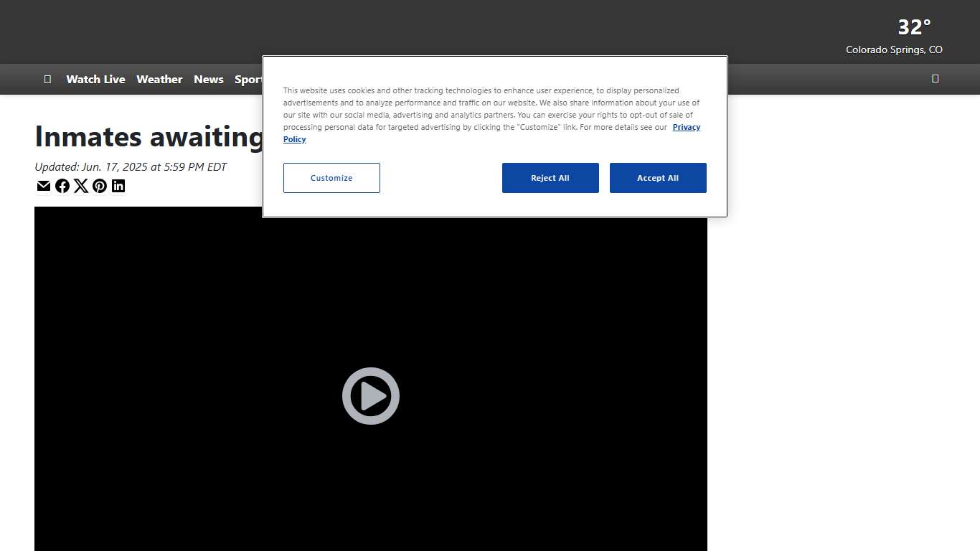The height and width of the screenshot is (551, 980).
Task: Click the Customize cookie settings button
Action: [x=331, y=178]
